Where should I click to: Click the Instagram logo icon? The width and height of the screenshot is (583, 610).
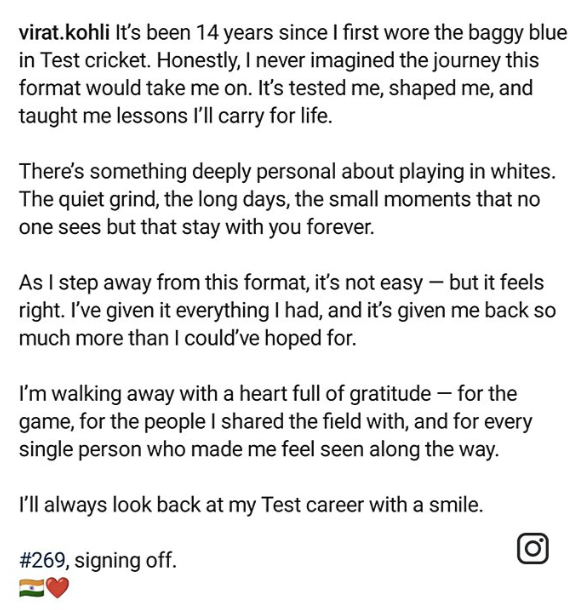coord(532,548)
